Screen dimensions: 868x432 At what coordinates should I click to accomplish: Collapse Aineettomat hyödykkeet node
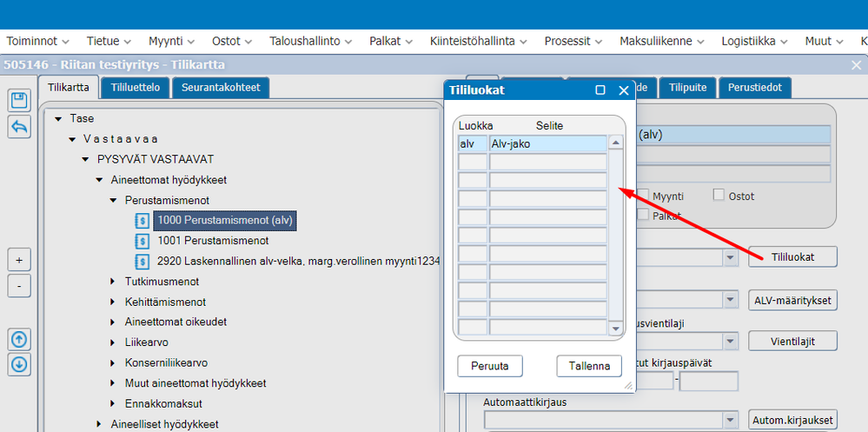tap(99, 180)
